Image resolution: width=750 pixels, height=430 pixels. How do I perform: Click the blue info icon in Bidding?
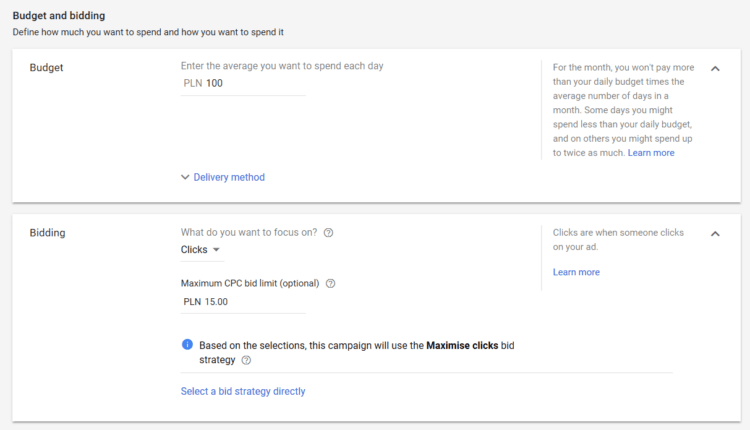[187, 344]
